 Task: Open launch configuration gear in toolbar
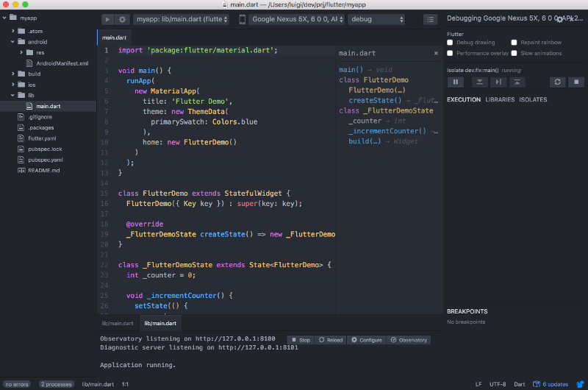point(123,19)
